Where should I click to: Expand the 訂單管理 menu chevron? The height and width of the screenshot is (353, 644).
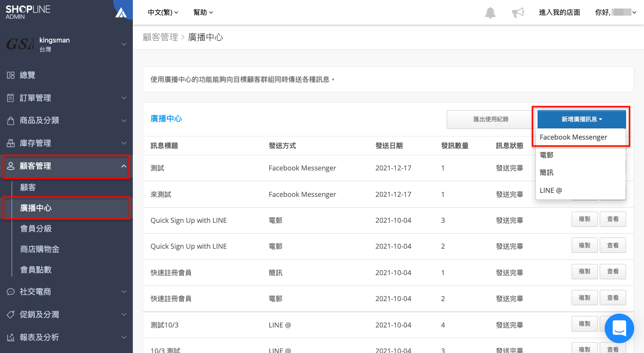(124, 98)
